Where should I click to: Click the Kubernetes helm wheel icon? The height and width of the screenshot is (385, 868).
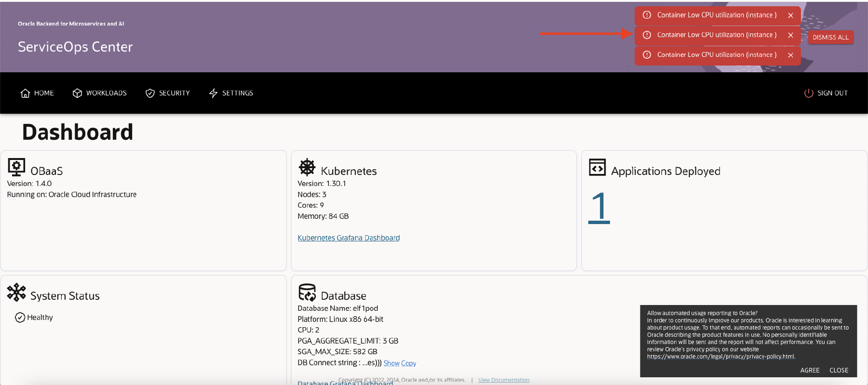[307, 167]
